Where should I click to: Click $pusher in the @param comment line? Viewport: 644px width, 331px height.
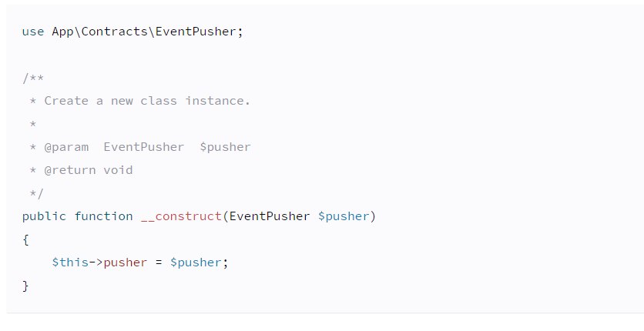pos(225,147)
